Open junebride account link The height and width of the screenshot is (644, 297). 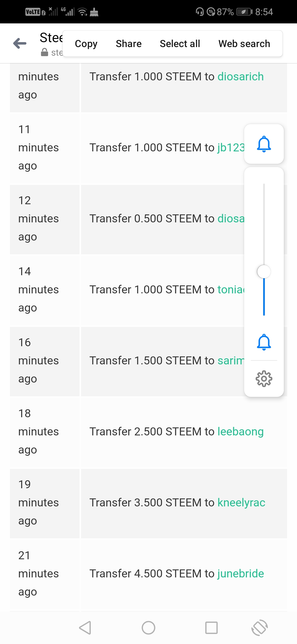241,574
